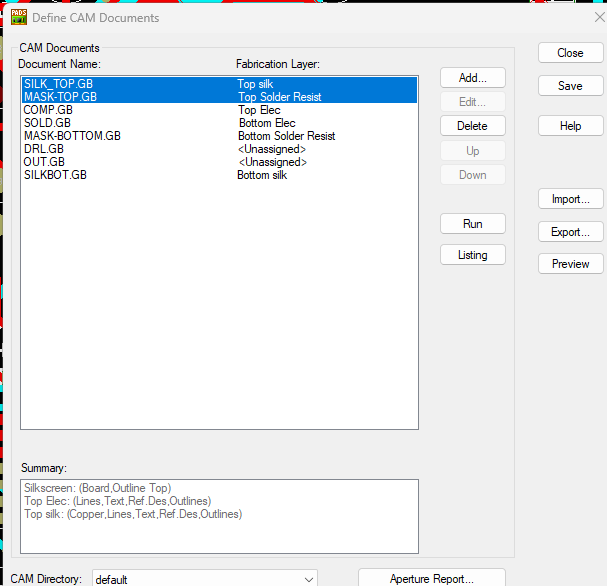Click the Save button
The height and width of the screenshot is (586, 607).
[x=570, y=86]
